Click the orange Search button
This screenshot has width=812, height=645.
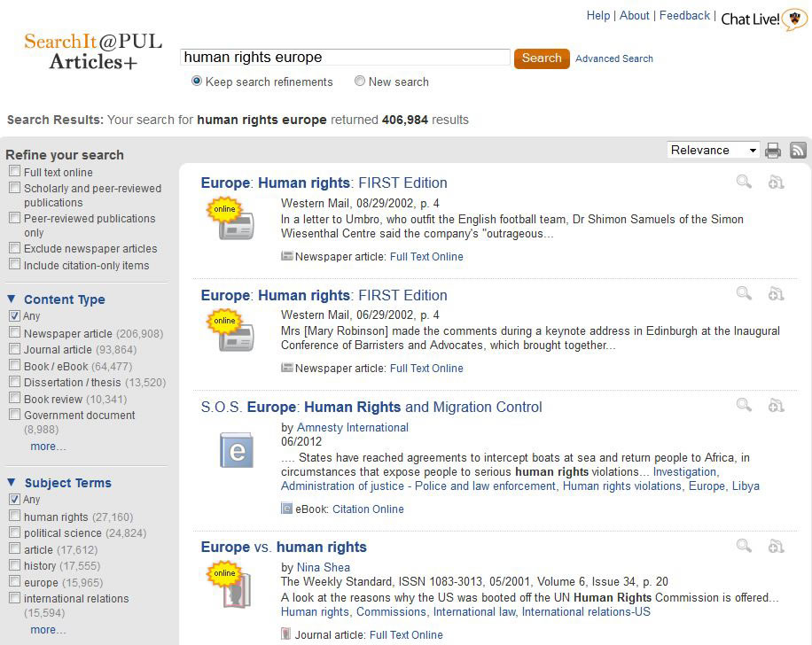541,58
